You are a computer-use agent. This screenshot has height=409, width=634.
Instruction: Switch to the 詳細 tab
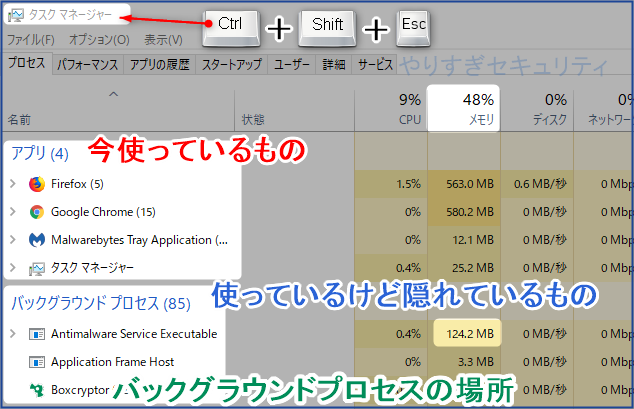coord(334,64)
